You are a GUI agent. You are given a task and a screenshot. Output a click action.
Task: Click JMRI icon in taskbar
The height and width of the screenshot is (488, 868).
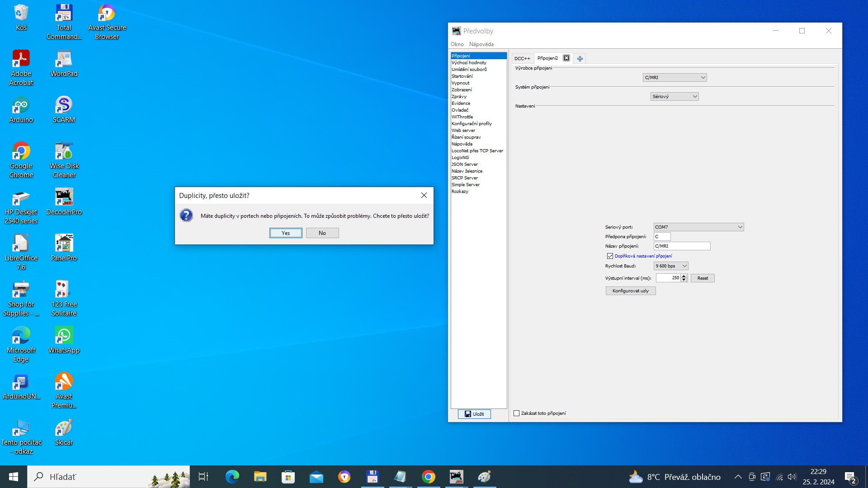456,477
